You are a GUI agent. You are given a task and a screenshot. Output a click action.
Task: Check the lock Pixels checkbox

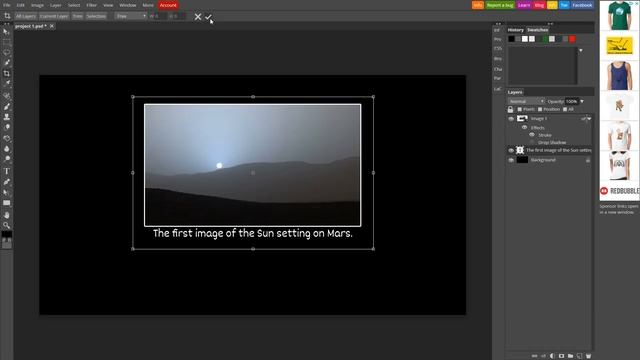tap(520, 109)
